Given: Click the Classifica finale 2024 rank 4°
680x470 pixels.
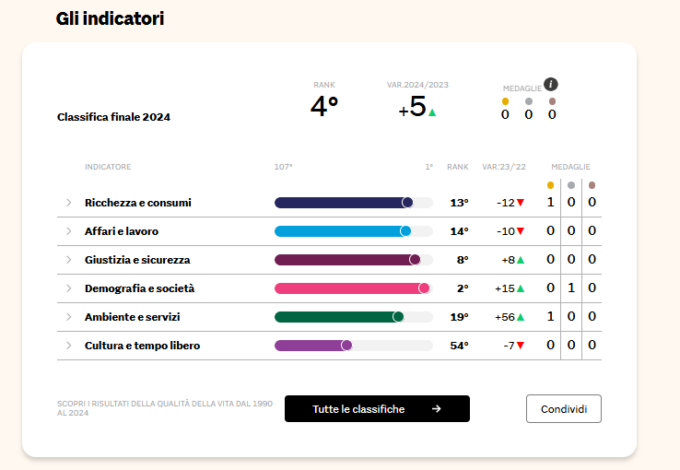Looking at the screenshot, I should [x=324, y=106].
